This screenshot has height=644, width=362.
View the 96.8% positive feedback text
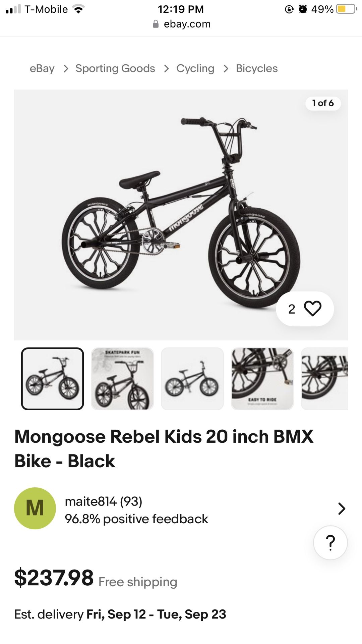pos(136,519)
